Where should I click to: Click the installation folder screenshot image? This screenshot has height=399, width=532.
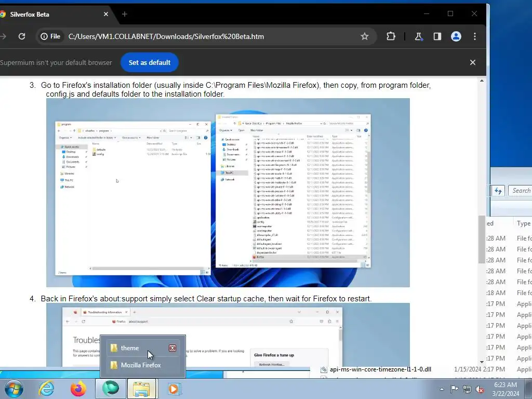pyautogui.click(x=228, y=193)
